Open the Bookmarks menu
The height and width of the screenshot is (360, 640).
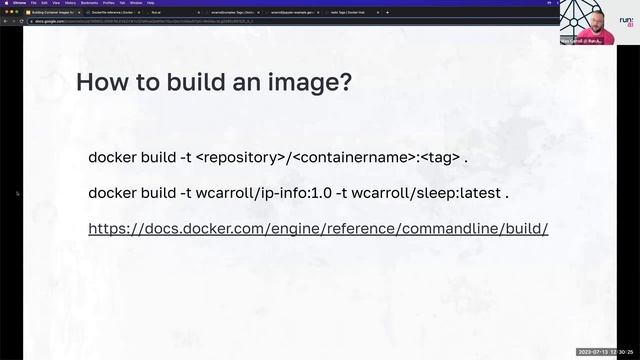89,3
